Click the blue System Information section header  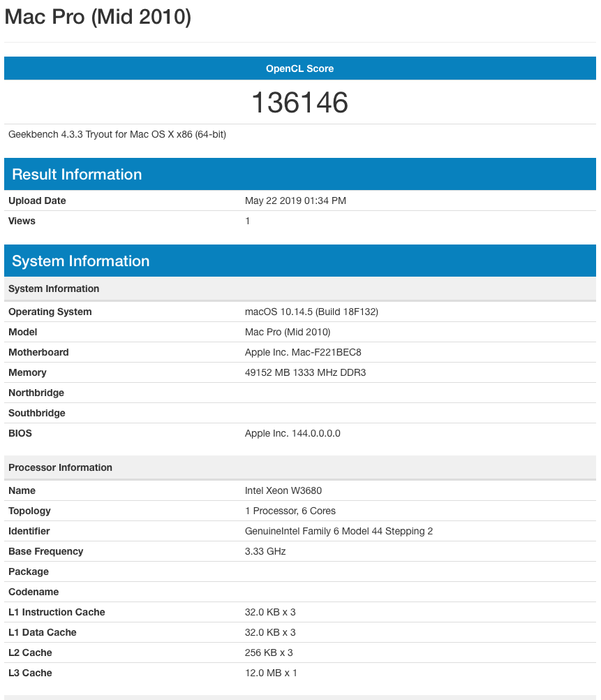point(300,261)
